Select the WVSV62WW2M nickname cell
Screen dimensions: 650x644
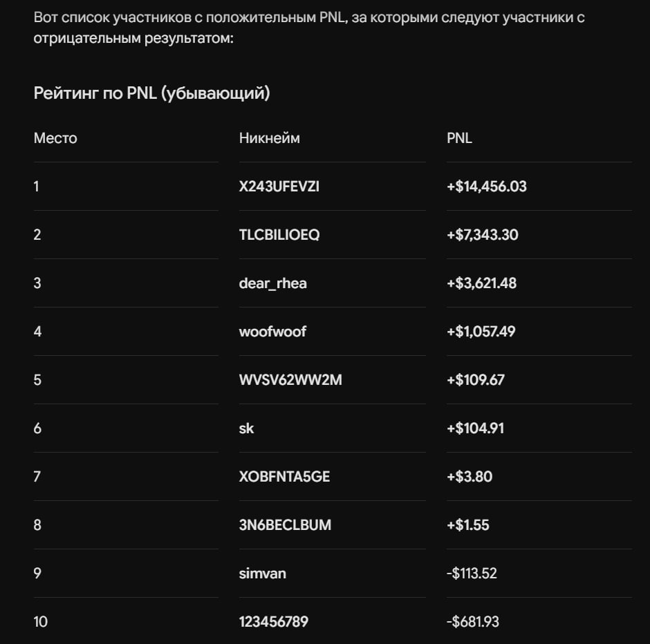click(290, 380)
